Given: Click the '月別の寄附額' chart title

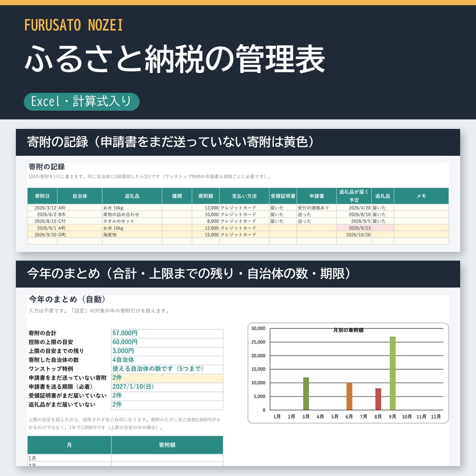Looking at the screenshot, I should tap(348, 331).
